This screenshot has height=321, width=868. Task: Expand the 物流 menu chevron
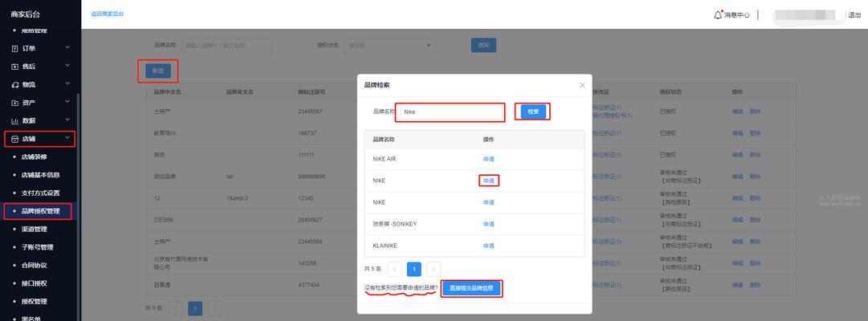[x=67, y=84]
